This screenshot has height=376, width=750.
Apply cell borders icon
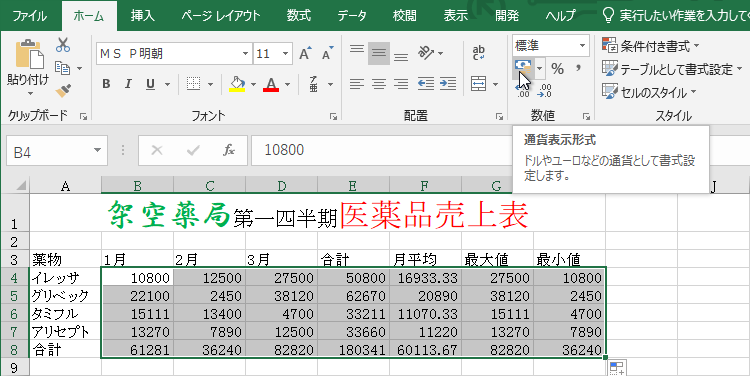click(193, 84)
